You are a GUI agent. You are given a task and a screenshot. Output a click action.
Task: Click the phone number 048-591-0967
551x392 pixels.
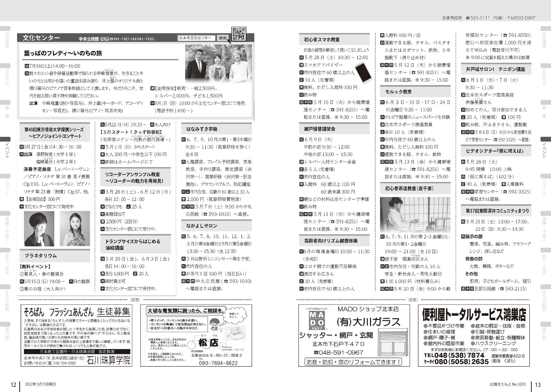tap(338, 352)
